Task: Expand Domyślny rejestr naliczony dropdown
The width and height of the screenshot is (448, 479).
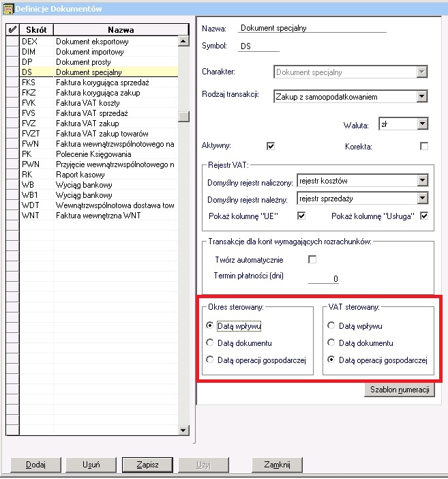Action: click(x=423, y=180)
